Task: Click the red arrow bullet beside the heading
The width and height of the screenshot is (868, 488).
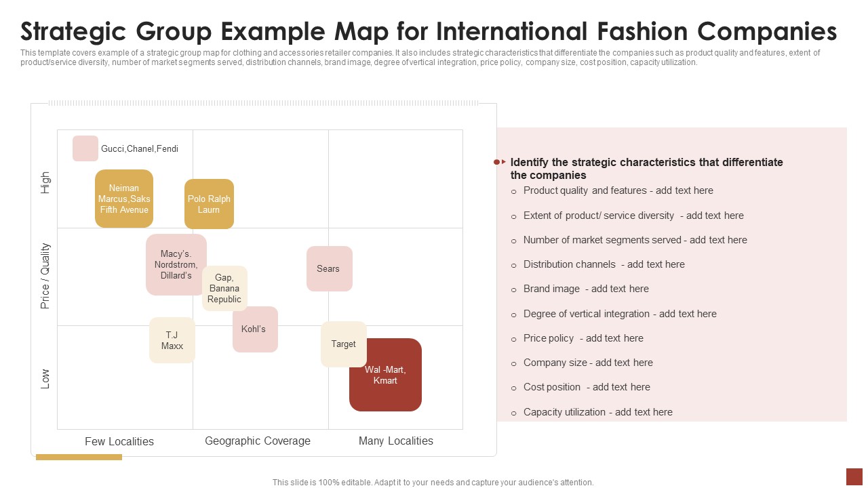Action: point(500,162)
